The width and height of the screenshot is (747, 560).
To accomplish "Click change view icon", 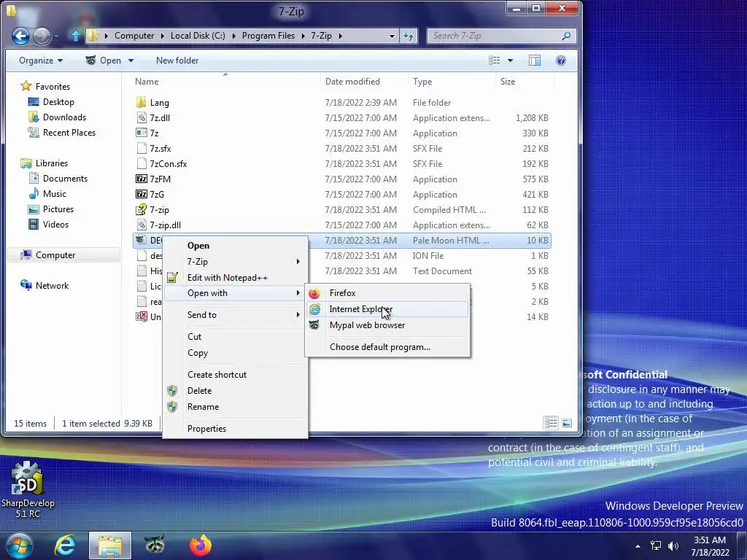I will [495, 61].
